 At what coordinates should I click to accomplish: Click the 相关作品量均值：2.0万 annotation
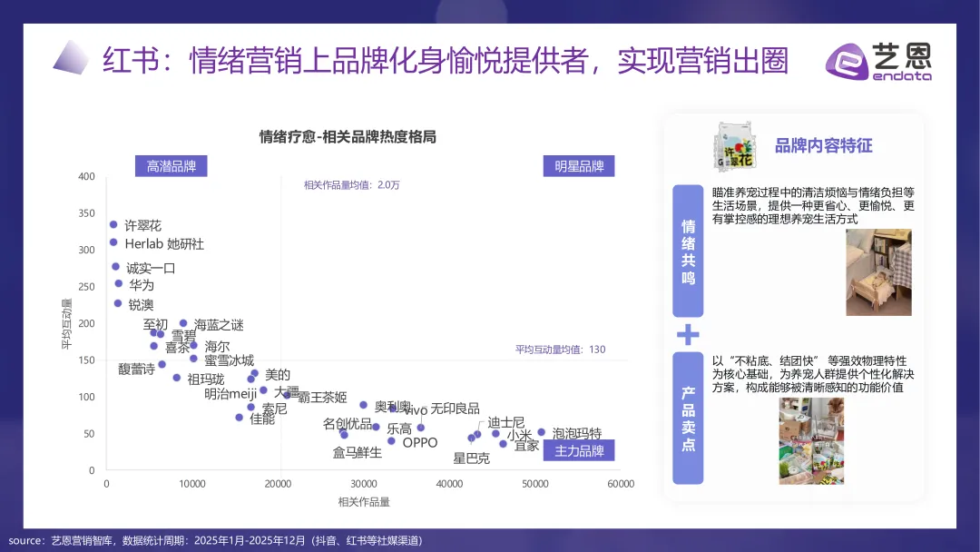(352, 185)
